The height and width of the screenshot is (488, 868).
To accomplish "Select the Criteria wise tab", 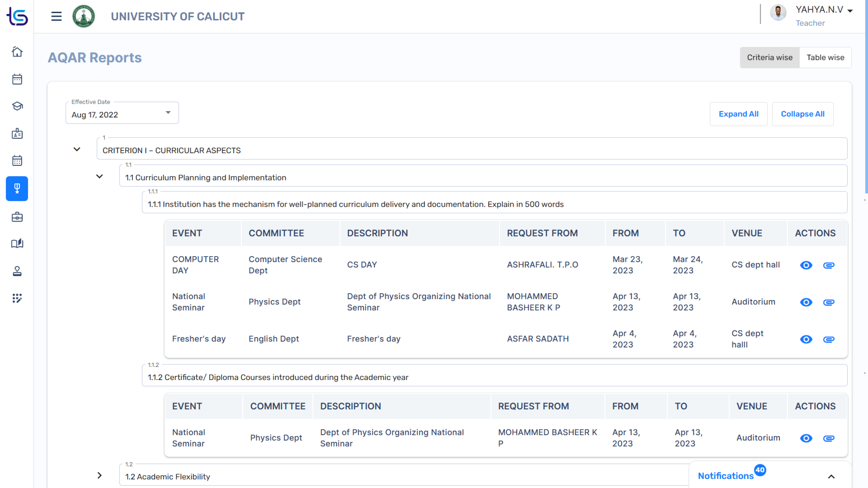I will pos(770,58).
